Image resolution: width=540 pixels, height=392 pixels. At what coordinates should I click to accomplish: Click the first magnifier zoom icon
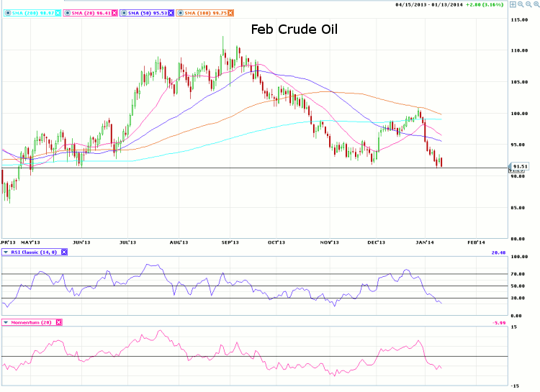pyautogui.click(x=519, y=4)
